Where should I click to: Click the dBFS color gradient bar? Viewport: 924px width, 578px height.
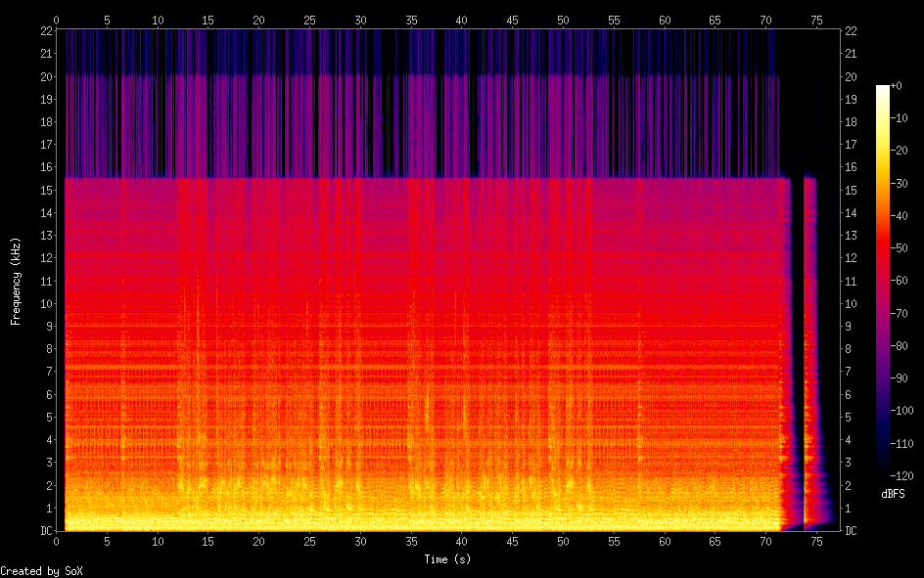[x=883, y=281]
